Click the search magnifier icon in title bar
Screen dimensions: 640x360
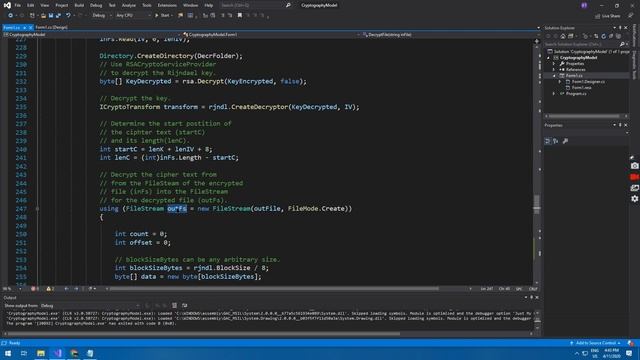pos(288,5)
